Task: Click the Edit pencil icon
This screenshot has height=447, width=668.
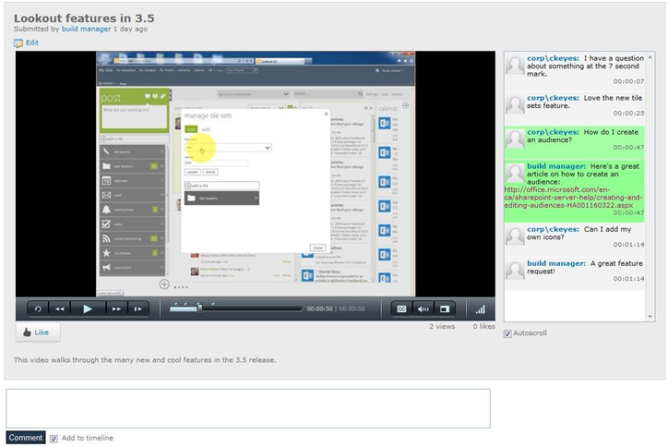Action: tap(19, 43)
